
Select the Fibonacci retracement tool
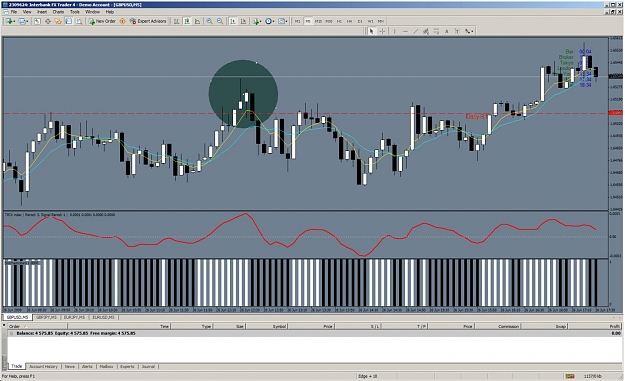436,31
